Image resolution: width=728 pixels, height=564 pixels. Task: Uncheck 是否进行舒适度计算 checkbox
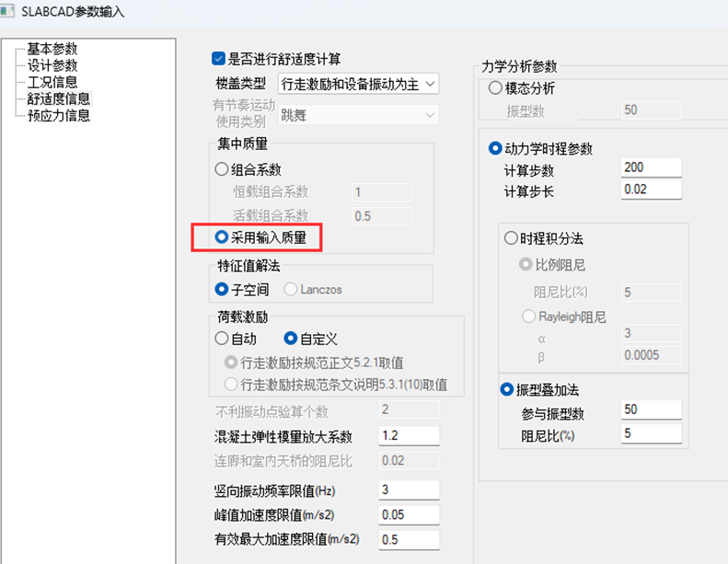click(x=218, y=59)
